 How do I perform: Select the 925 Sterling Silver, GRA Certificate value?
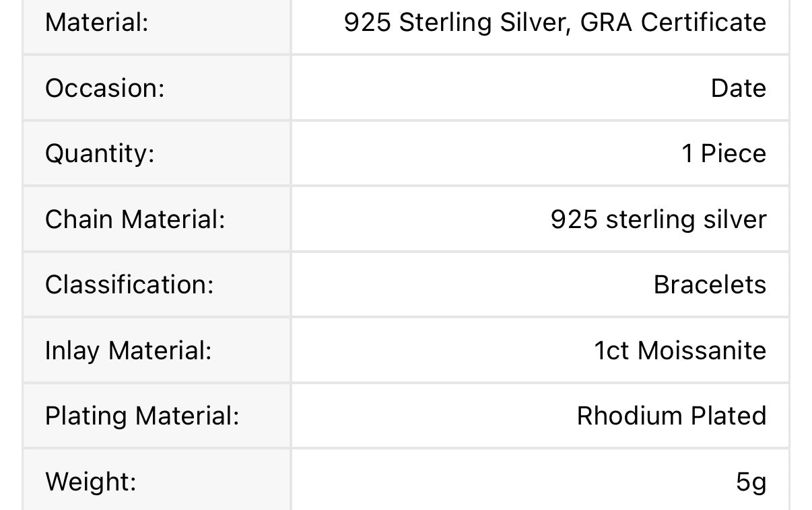554,23
